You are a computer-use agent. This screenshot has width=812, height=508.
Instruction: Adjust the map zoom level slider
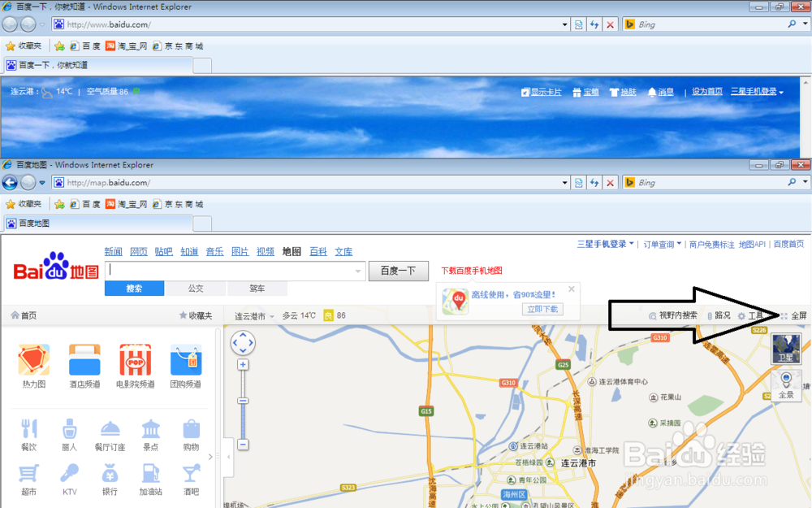pos(243,401)
